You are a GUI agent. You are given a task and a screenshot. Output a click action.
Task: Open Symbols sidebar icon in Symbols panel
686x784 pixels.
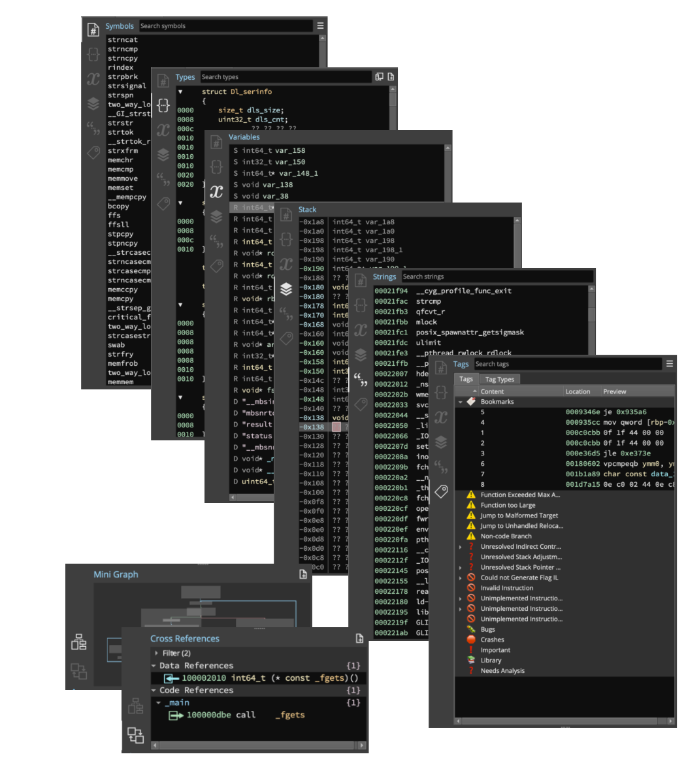(93, 30)
